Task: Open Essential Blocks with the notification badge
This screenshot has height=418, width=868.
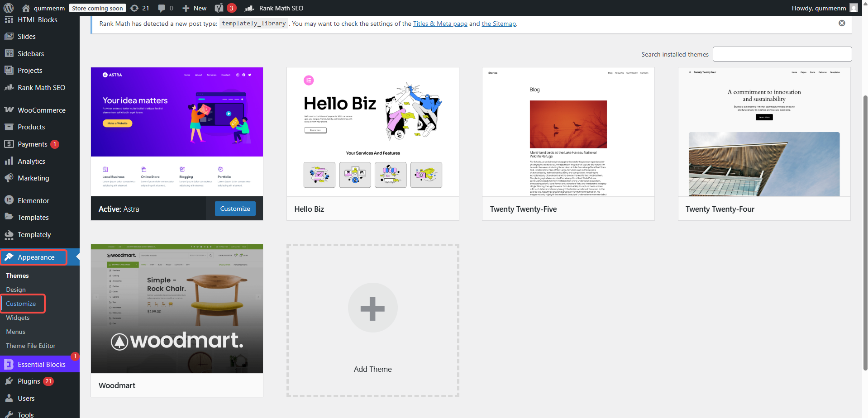Action: pyautogui.click(x=41, y=364)
